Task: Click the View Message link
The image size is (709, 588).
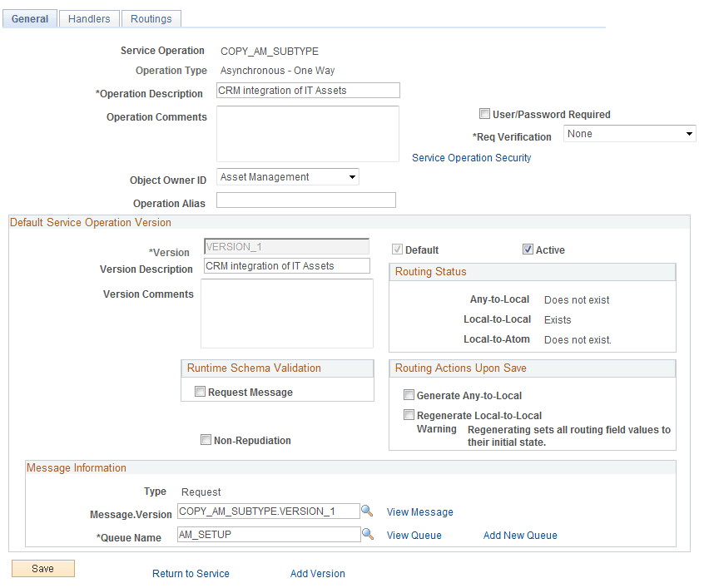Action: (419, 511)
